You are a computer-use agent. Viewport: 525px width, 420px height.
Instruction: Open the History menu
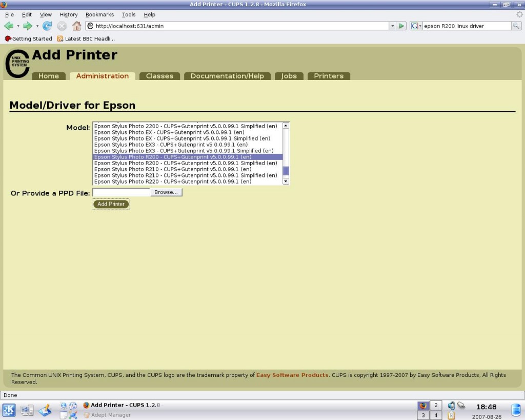click(68, 14)
